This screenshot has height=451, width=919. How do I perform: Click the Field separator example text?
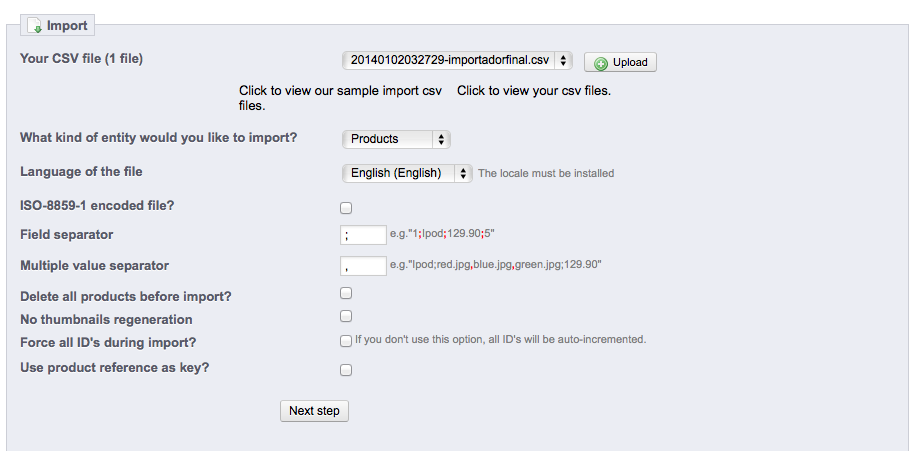[443, 234]
